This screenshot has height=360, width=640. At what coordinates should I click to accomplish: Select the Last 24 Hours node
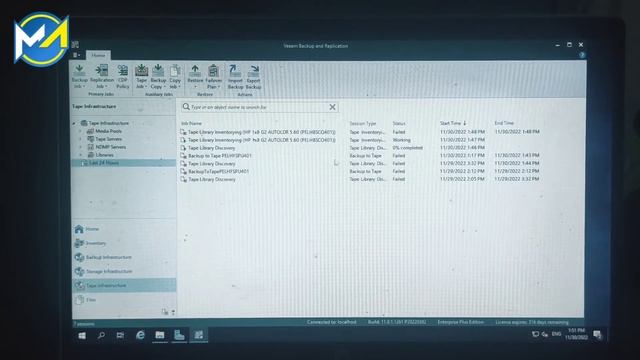point(104,162)
